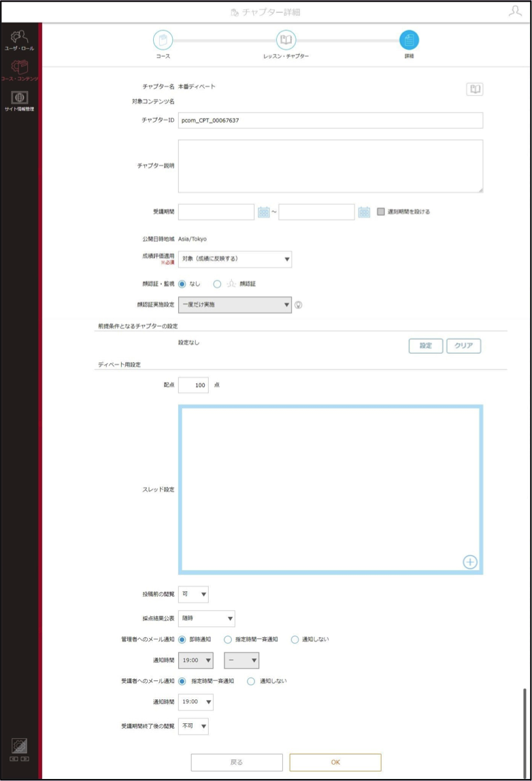The image size is (532, 781).
Task: Open student notification time 19:00 dropdown
Action: click(195, 702)
